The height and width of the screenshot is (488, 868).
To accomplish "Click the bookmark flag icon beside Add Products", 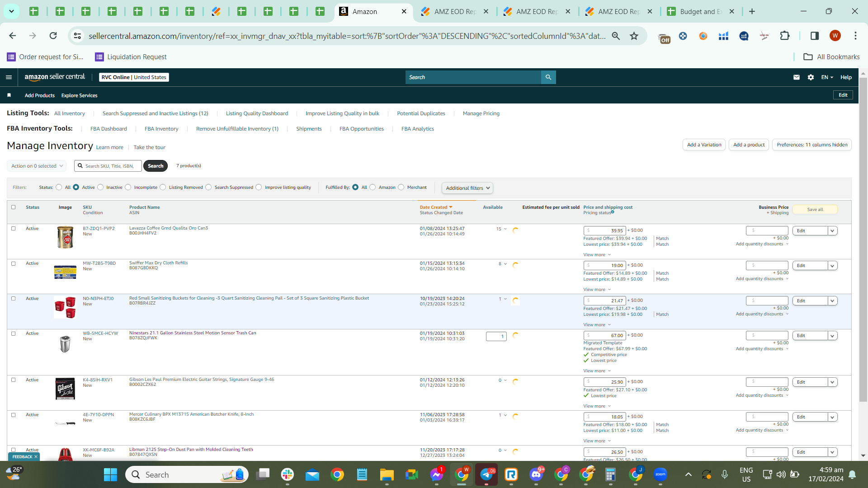I will [9, 95].
